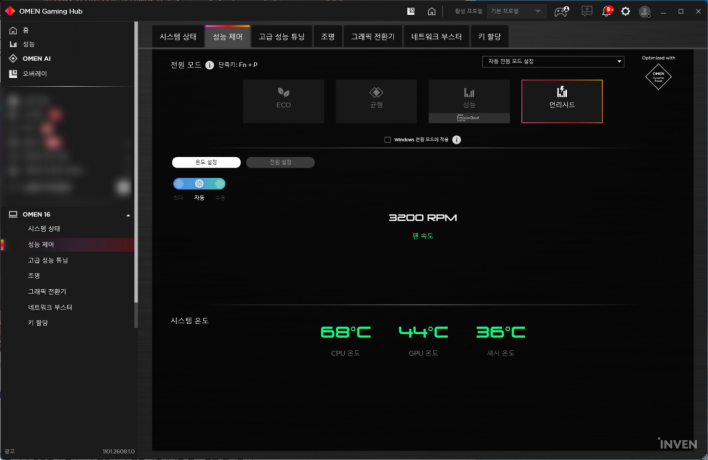
Task: Click the 3200 RPM fan speed value
Action: pyautogui.click(x=423, y=218)
